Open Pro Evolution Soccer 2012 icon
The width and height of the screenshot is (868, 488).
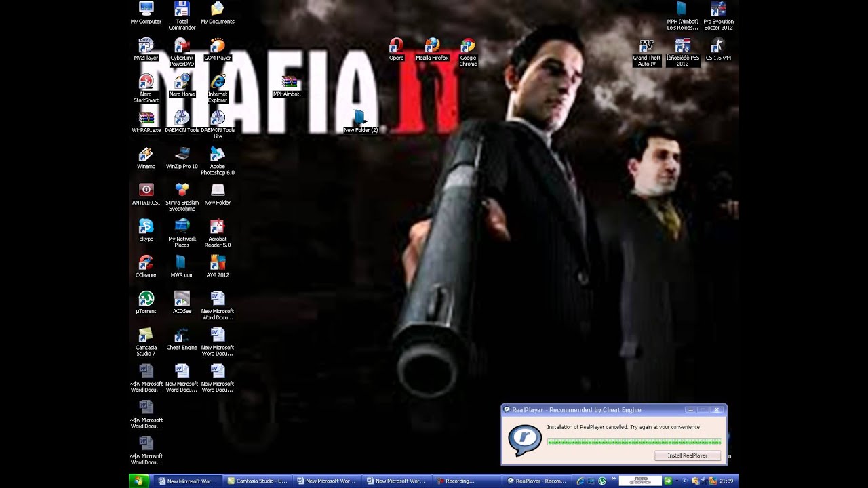718,16
